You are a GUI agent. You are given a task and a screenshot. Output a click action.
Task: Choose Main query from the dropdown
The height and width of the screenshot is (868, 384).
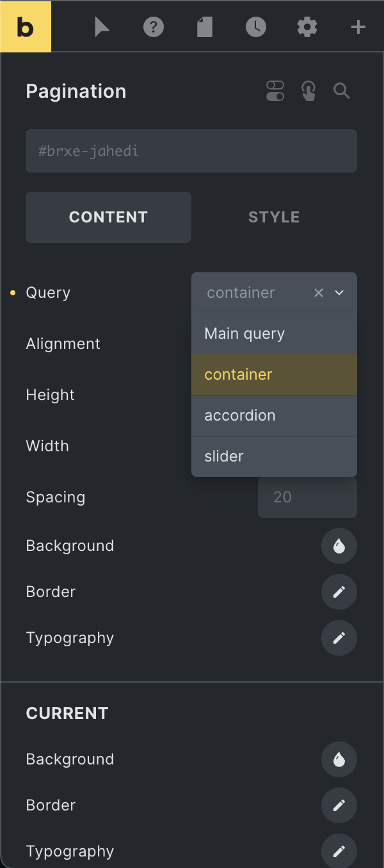(274, 334)
